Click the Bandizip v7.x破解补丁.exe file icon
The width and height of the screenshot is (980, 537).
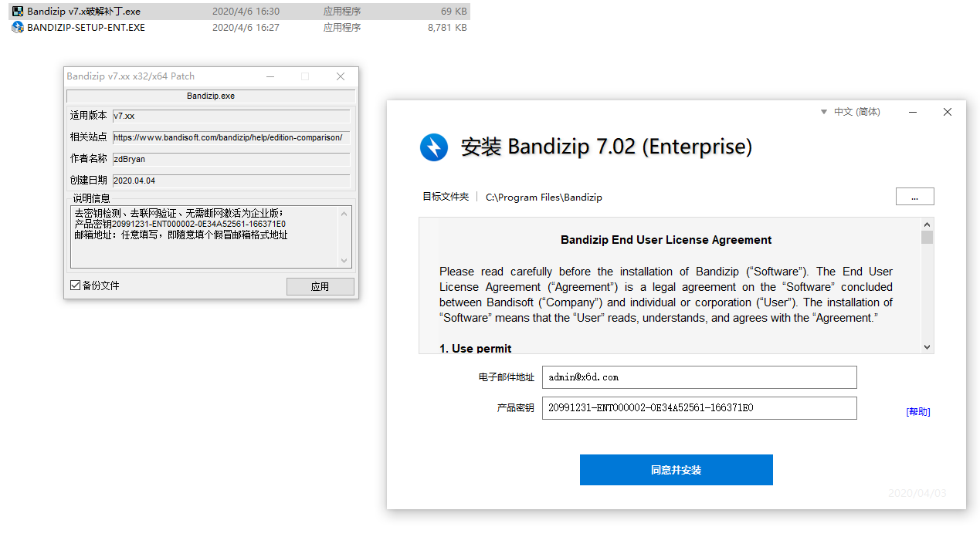(x=18, y=12)
